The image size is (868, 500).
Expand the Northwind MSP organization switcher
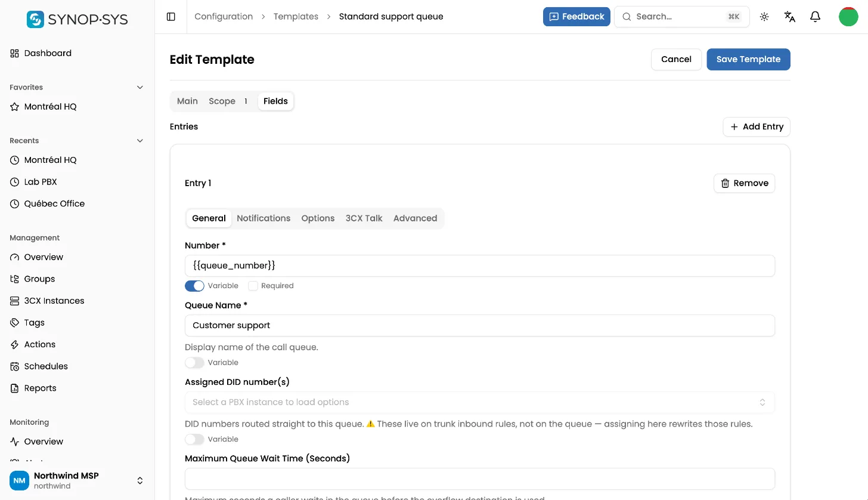[x=77, y=480]
